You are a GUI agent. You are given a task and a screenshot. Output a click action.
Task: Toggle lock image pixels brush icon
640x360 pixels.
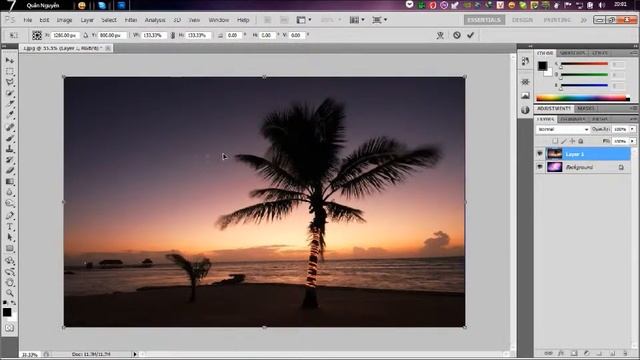[564, 141]
